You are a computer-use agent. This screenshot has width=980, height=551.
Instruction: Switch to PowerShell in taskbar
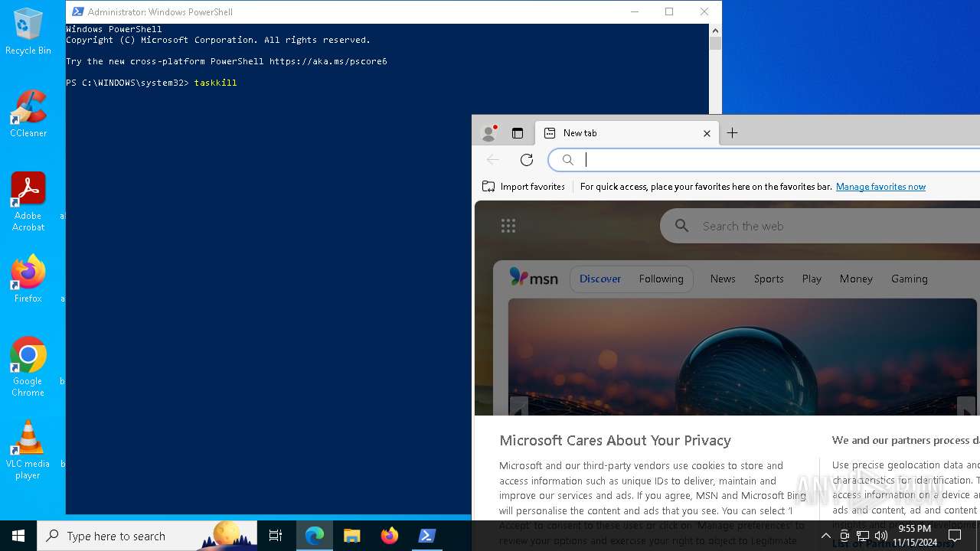pyautogui.click(x=427, y=536)
